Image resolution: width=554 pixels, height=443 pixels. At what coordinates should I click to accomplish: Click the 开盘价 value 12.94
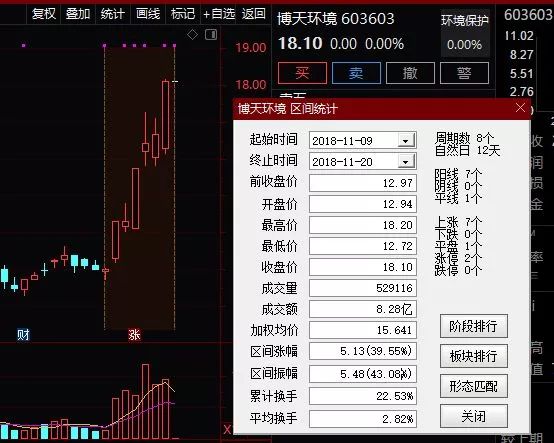point(363,204)
